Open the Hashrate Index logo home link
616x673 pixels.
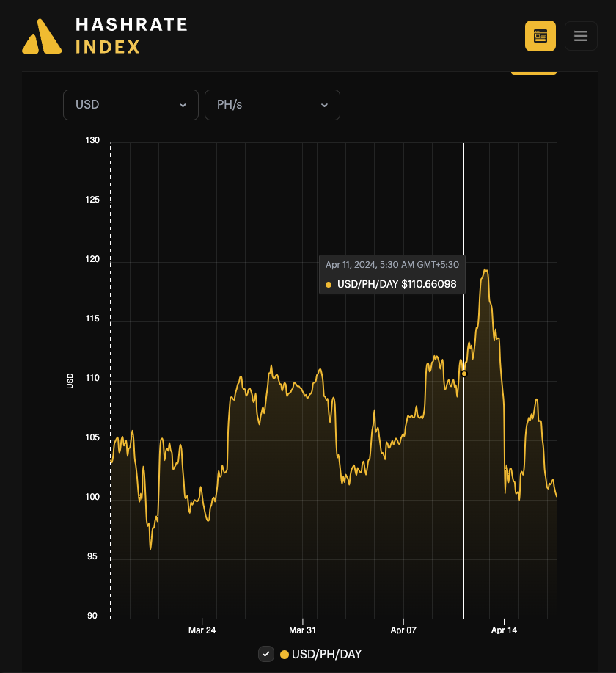105,36
